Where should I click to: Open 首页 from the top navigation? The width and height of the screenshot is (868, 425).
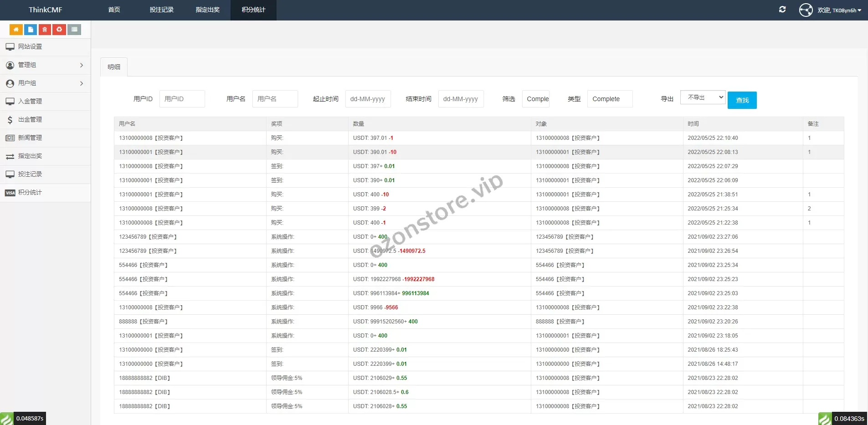pos(114,10)
